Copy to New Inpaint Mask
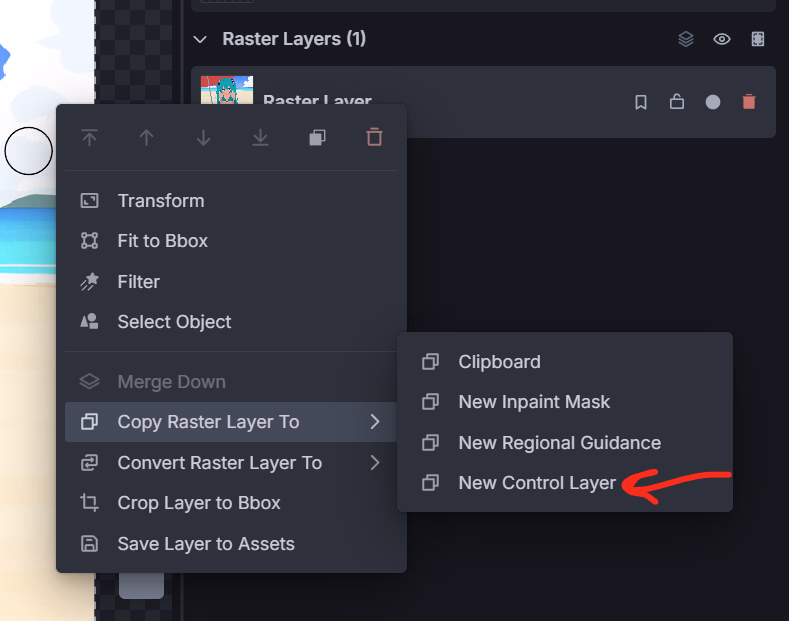789x621 pixels. pos(565,402)
